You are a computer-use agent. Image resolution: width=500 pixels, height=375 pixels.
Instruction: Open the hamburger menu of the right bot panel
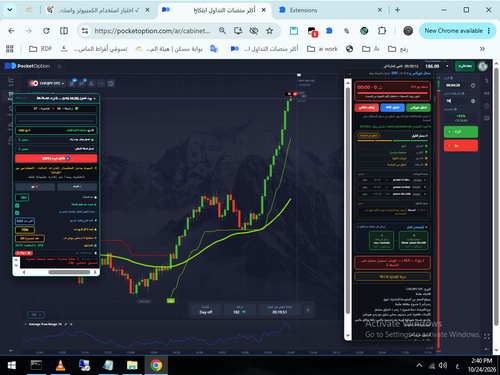click(349, 73)
